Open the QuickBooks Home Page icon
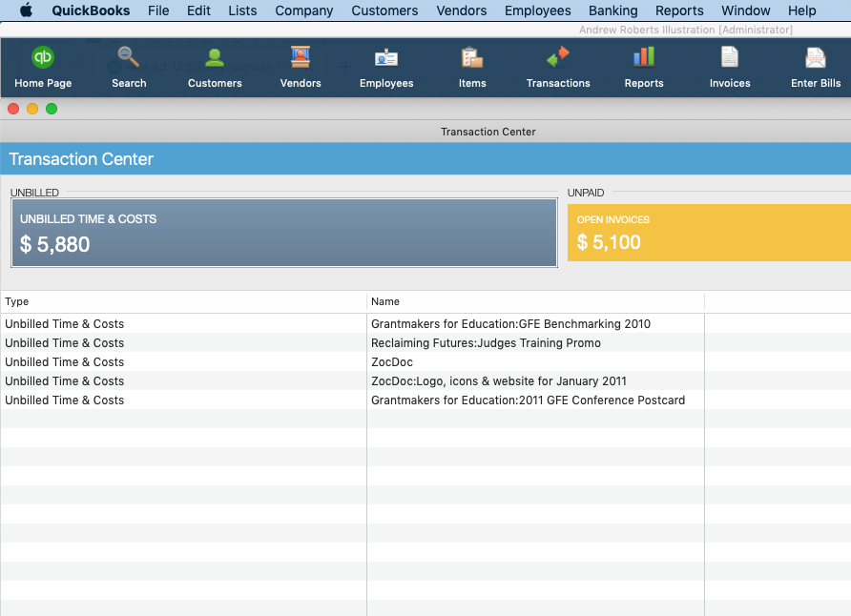The image size is (851, 616). pos(43,58)
